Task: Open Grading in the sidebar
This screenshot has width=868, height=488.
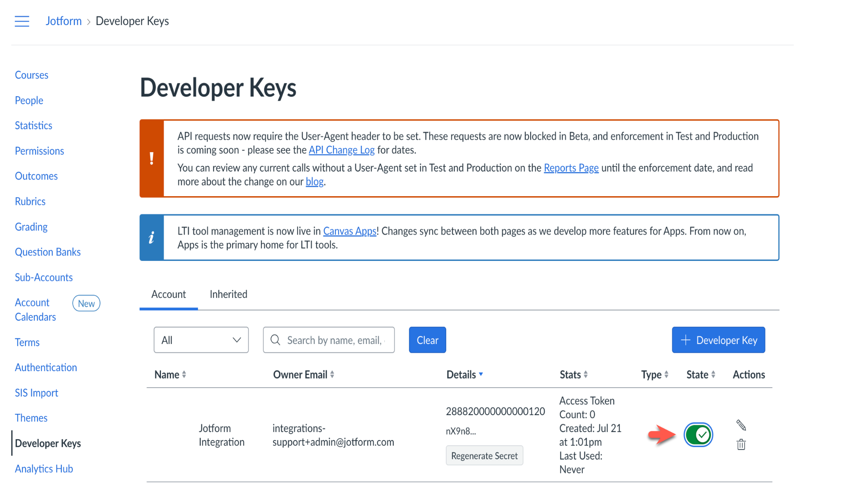Action: point(31,227)
